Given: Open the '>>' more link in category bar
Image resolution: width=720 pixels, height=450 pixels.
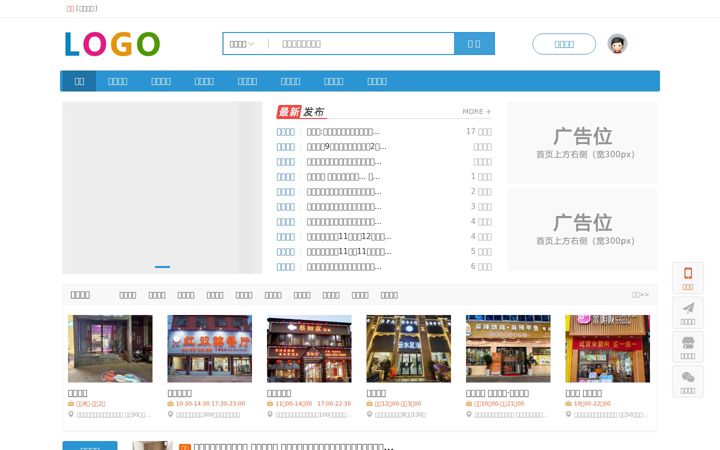Looking at the screenshot, I should tap(640, 295).
